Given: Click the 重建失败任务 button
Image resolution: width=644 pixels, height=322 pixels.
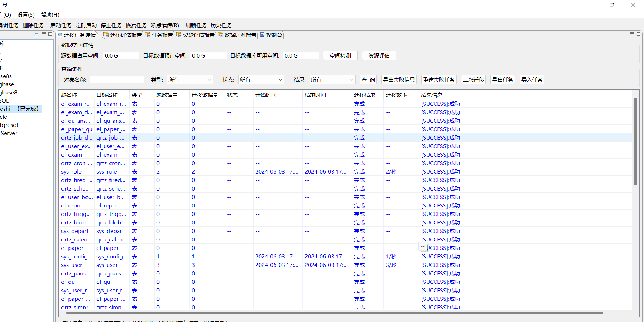Looking at the screenshot, I should click(x=439, y=80).
